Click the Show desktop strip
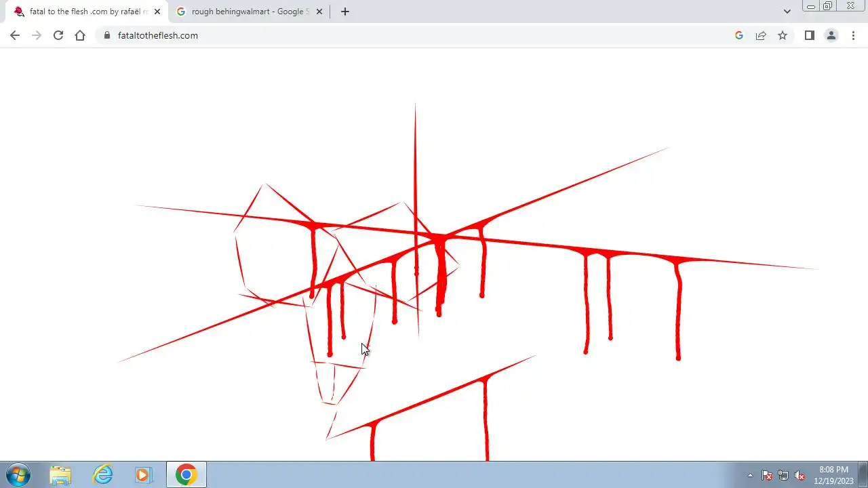The image size is (868, 488). coord(863,474)
